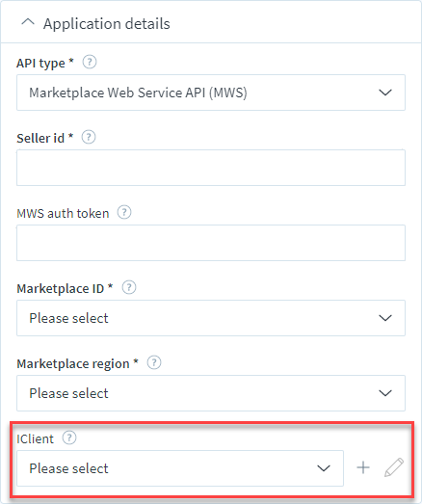View help for MWS auth token

click(124, 212)
